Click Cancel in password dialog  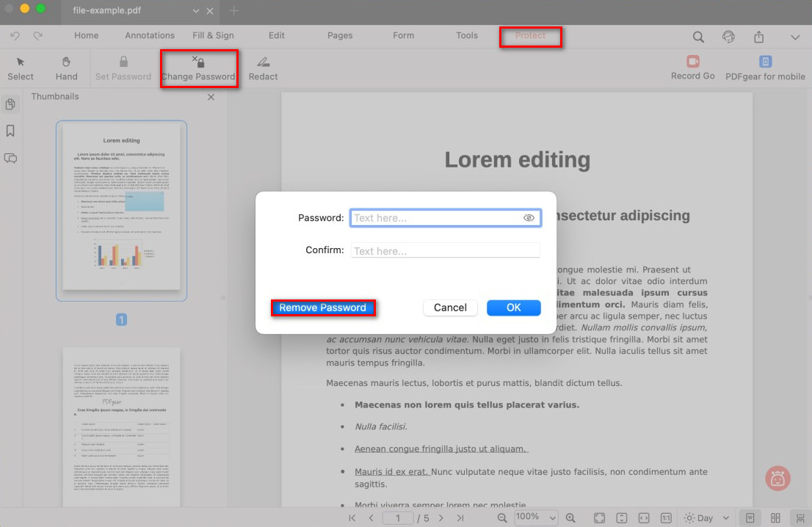(x=450, y=308)
